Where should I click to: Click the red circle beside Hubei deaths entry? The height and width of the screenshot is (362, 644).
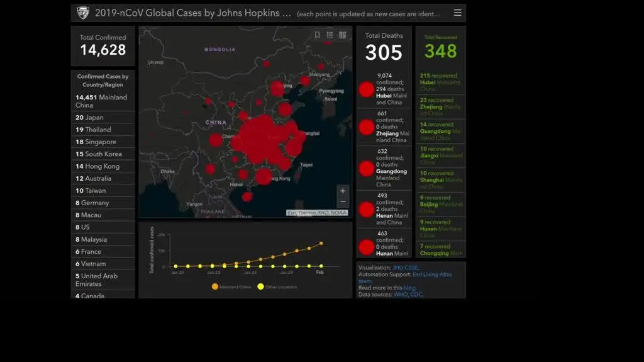[366, 89]
